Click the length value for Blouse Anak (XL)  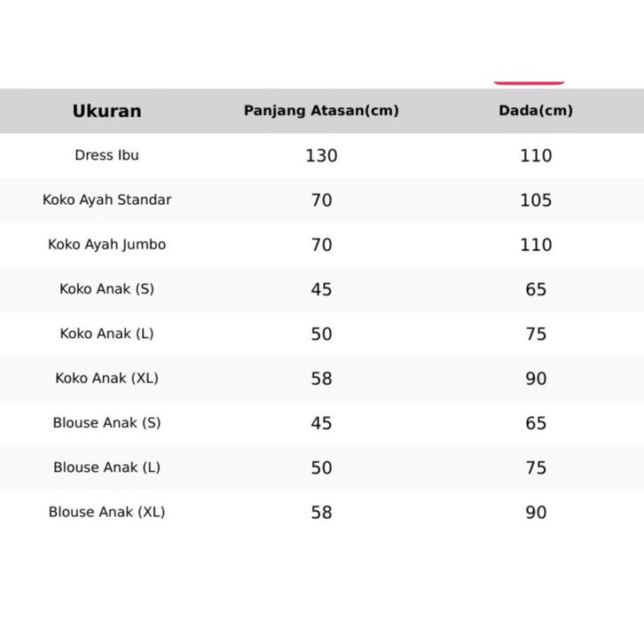[x=321, y=513]
